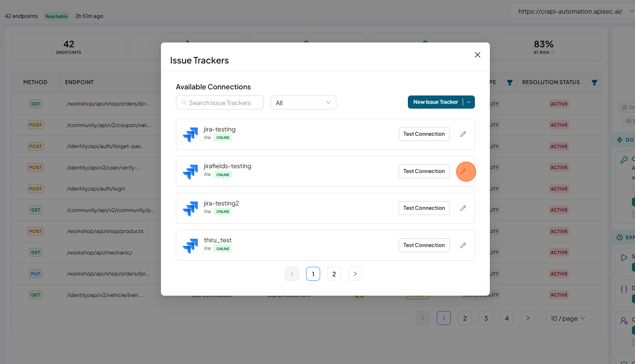Test Connection for jira-testing2
635x364 pixels.
pos(424,208)
